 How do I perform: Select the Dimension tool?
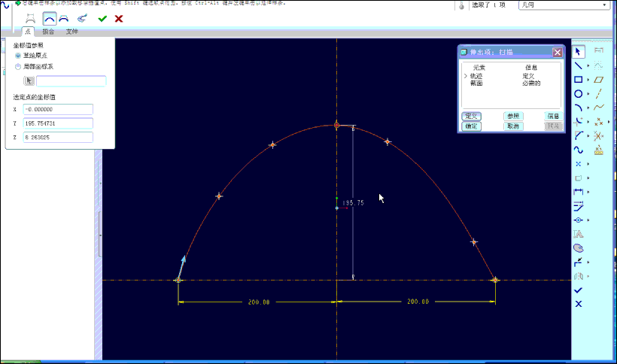(x=578, y=192)
